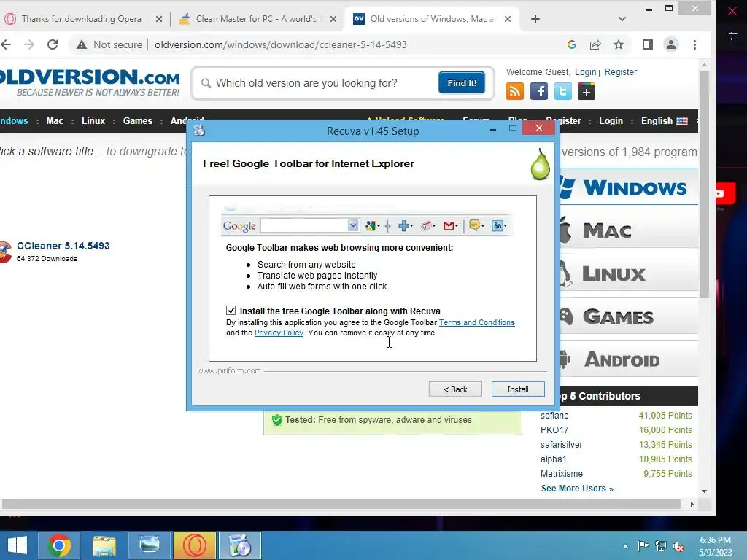Screen dimensions: 747x560
Task: Click the page scroll down arrow
Action: click(704, 491)
